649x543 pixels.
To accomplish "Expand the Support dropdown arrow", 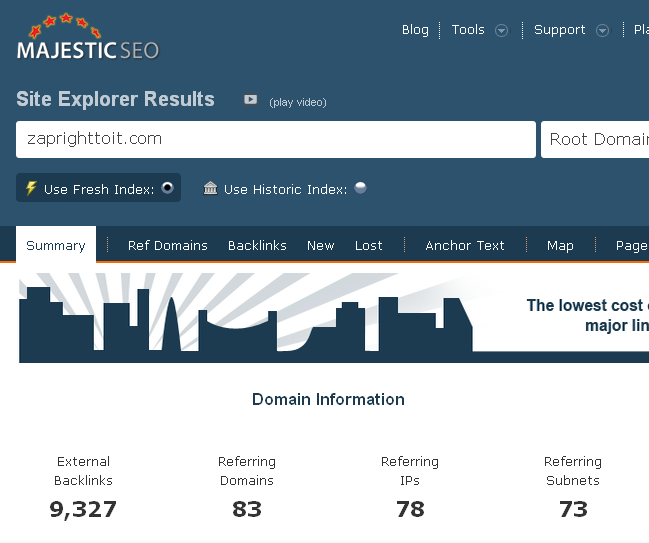I will [602, 30].
